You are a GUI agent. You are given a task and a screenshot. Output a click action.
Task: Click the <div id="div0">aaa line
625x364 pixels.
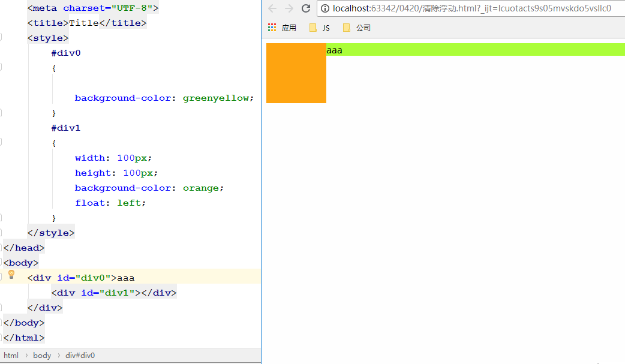point(81,278)
